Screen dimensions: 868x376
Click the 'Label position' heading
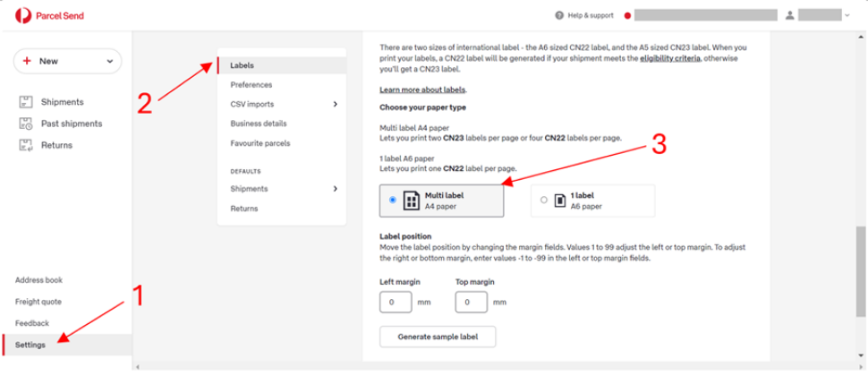(x=405, y=236)
